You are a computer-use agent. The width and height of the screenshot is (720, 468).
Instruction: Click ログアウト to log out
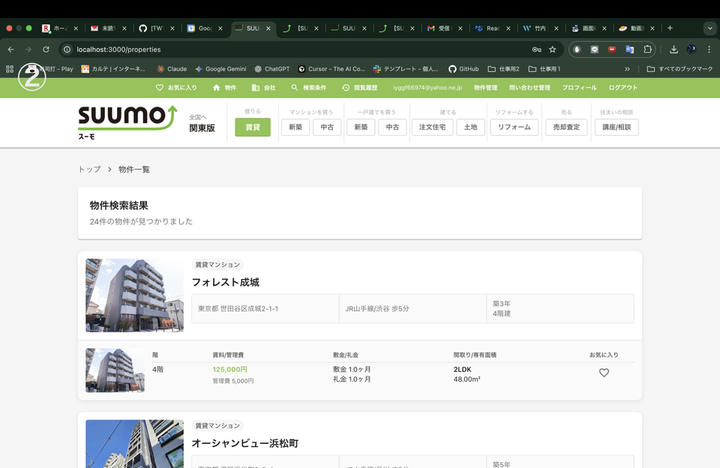coord(622,88)
